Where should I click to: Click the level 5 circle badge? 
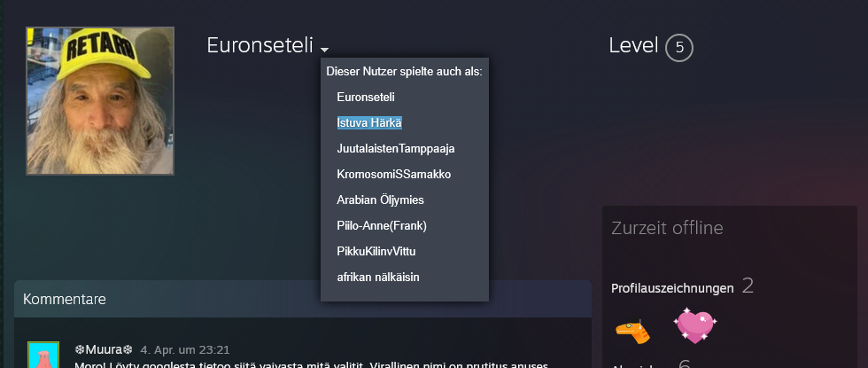tap(679, 48)
